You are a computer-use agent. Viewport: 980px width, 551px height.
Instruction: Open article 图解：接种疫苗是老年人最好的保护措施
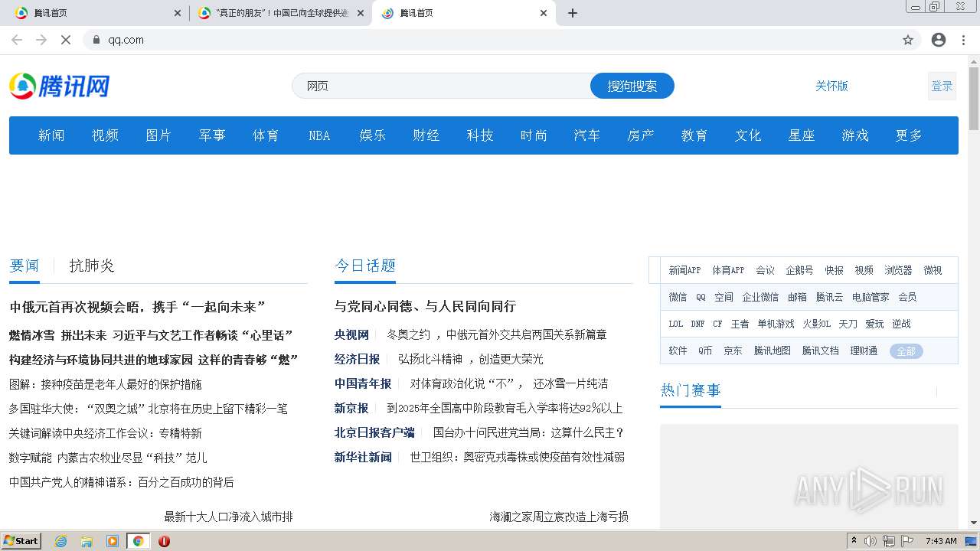106,384
